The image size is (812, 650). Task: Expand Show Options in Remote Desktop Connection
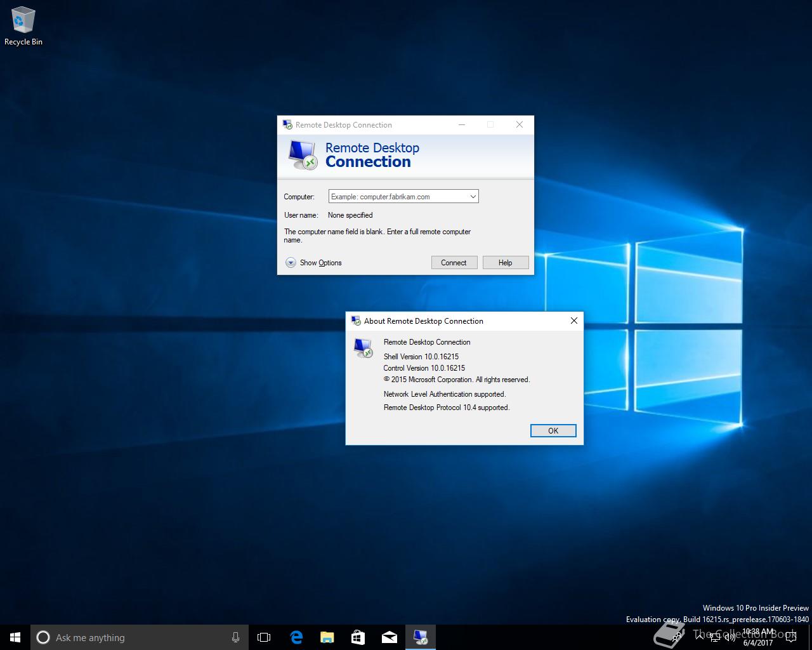(313, 263)
